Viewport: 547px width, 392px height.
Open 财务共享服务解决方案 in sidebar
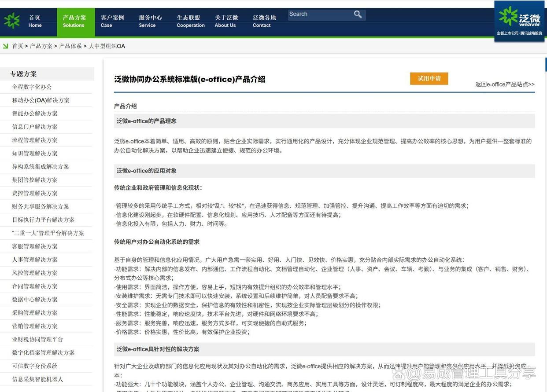(x=41, y=206)
